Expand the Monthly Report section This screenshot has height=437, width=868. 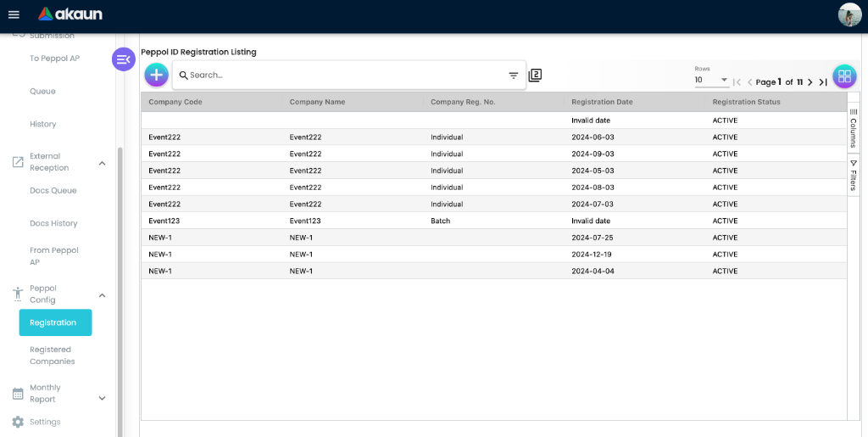[x=102, y=398]
